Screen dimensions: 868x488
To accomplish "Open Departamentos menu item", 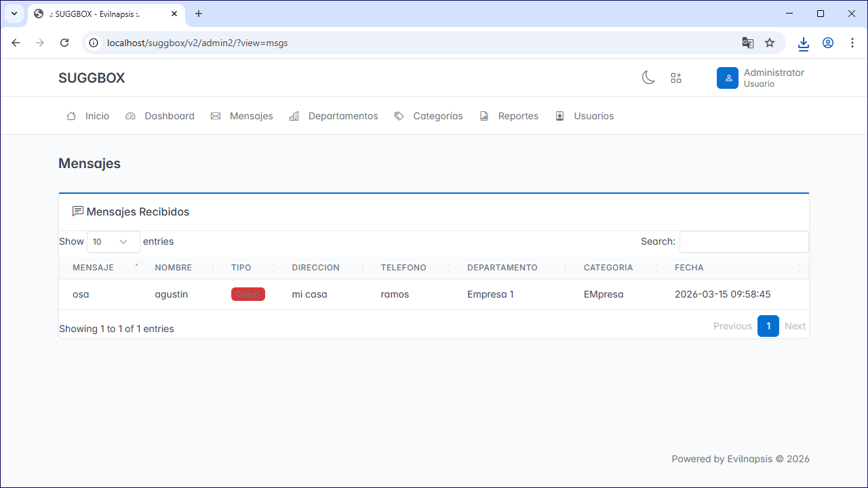I will pos(334,116).
